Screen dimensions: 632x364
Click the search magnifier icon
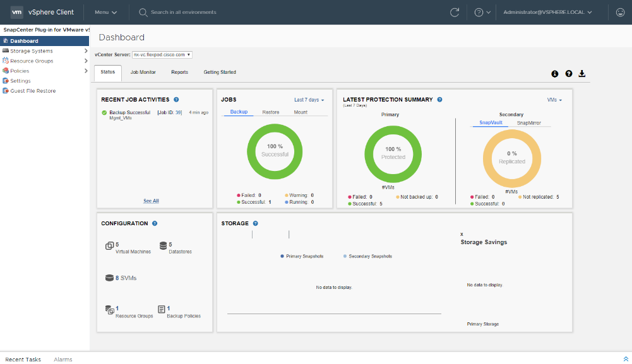[143, 13]
